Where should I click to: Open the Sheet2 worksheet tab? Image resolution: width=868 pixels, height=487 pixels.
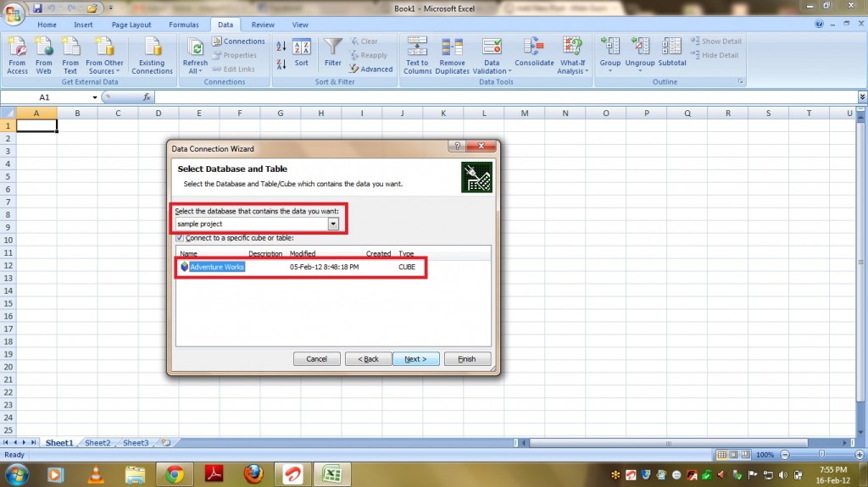97,443
